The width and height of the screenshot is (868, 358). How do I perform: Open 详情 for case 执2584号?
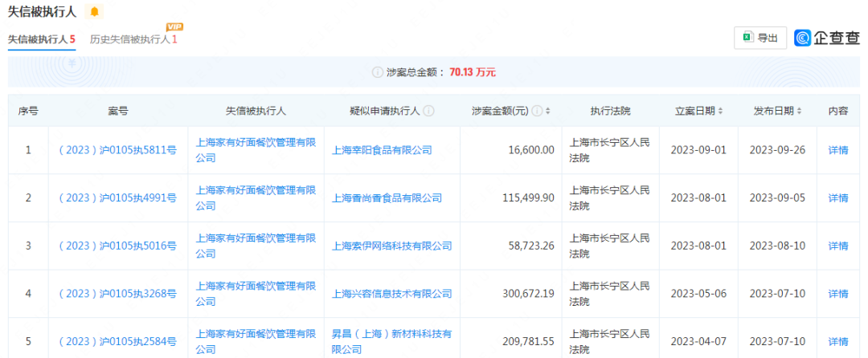(838, 342)
